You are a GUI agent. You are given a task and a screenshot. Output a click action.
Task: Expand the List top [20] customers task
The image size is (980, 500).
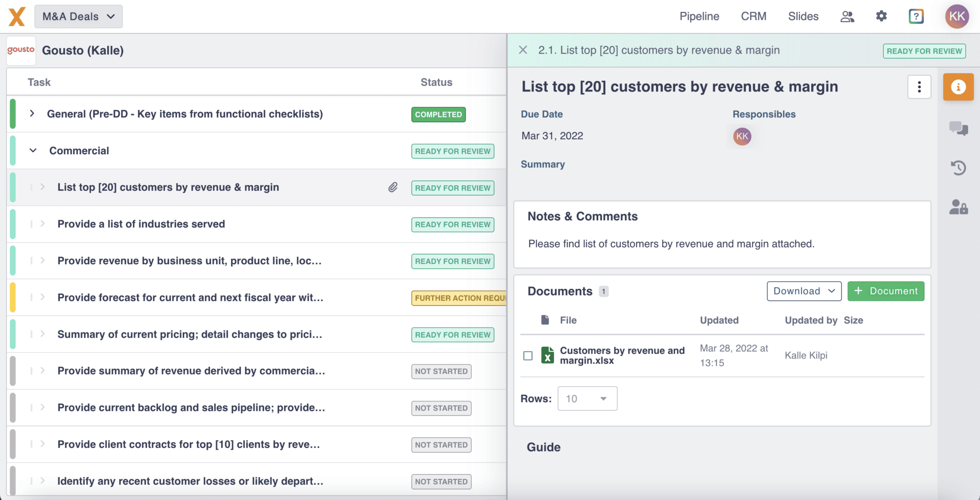43,187
